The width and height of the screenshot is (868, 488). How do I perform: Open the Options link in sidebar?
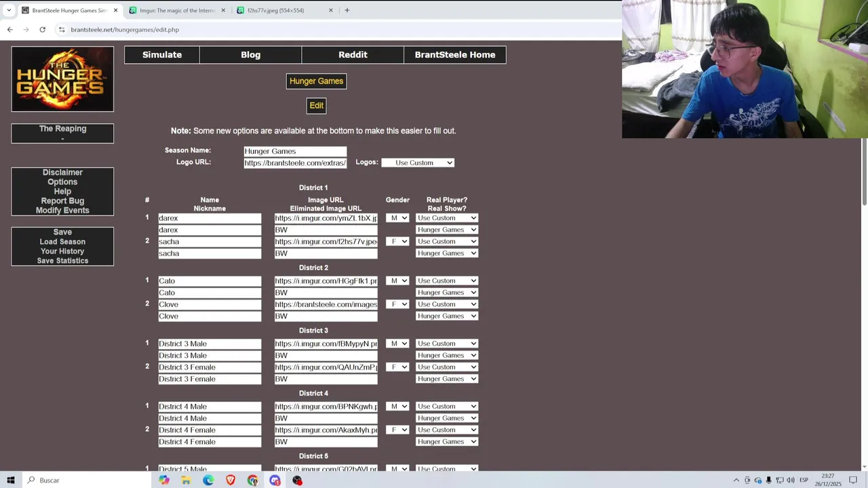pyautogui.click(x=62, y=182)
